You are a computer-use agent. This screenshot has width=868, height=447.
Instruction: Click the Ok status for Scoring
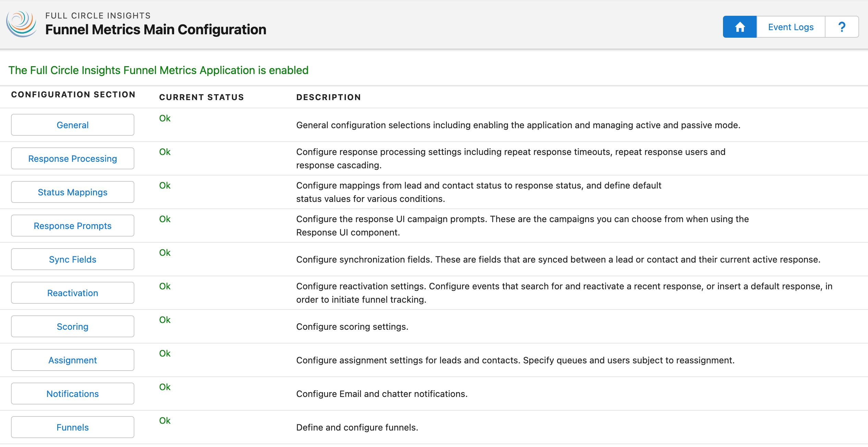coord(165,320)
